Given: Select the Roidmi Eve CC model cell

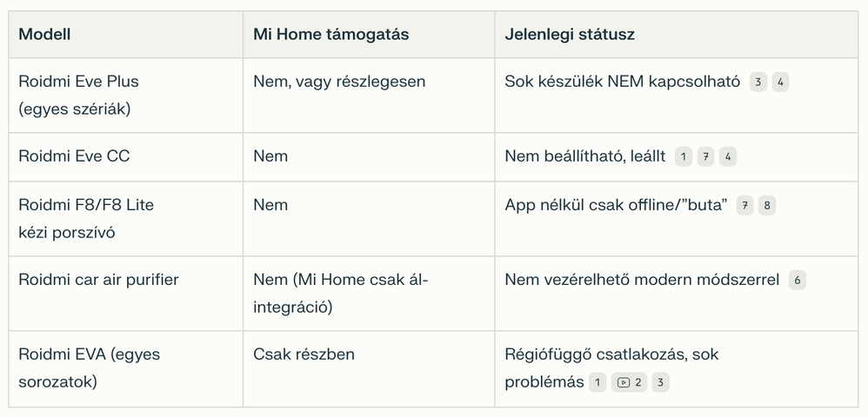Looking at the screenshot, I should [x=125, y=157].
